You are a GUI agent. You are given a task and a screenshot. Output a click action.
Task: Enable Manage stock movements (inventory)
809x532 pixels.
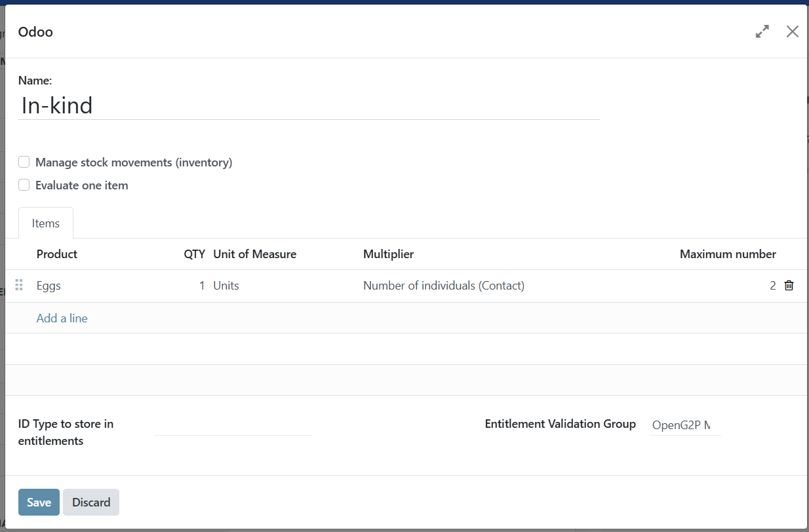(x=24, y=162)
